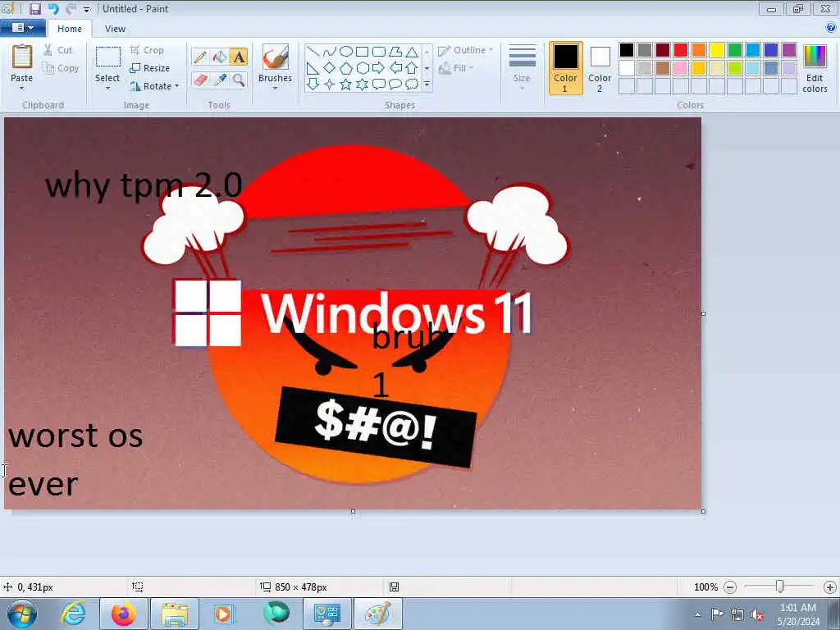Pick the yellow color swatch

pos(717,50)
